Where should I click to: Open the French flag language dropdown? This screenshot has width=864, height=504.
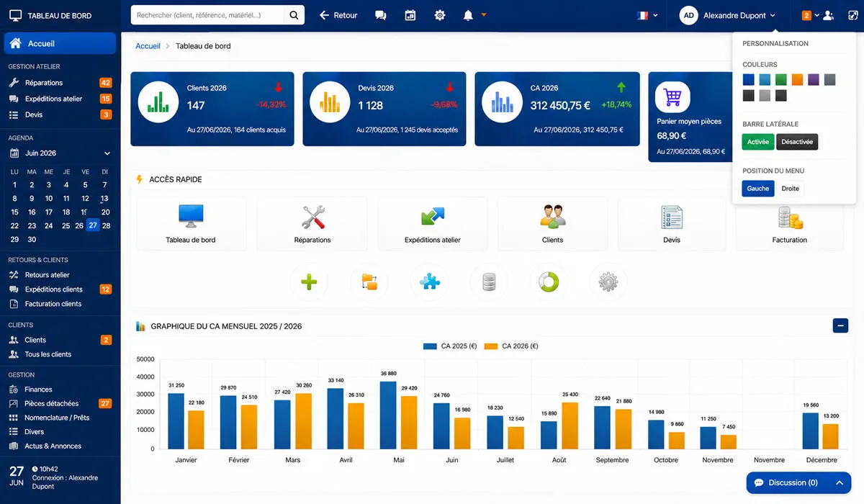coord(648,15)
